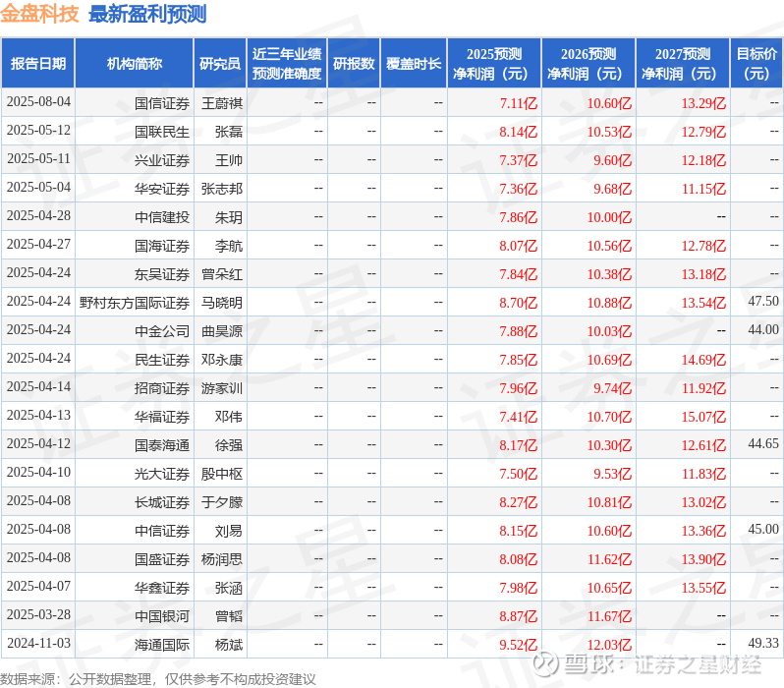This screenshot has height=688, width=784.
Task: Select the 机构简称 column header
Action: 135,63
